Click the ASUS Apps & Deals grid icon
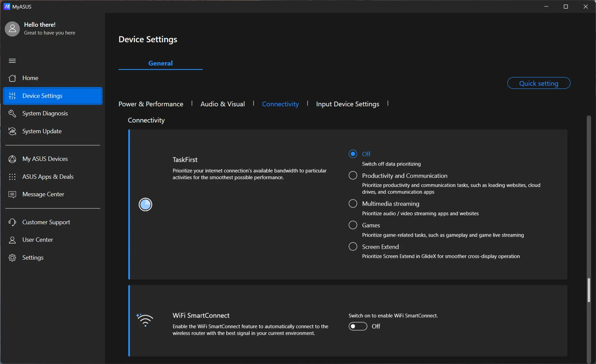This screenshot has height=364, width=596. (x=12, y=177)
